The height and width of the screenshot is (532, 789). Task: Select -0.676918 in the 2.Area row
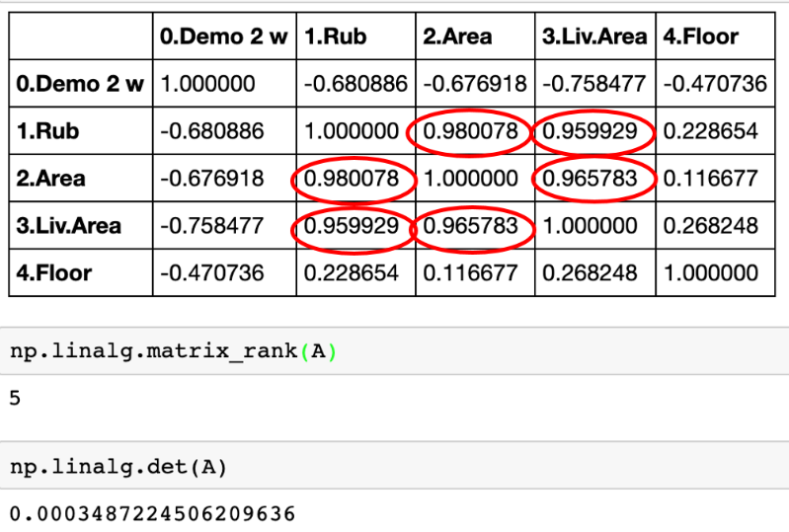pyautogui.click(x=212, y=178)
